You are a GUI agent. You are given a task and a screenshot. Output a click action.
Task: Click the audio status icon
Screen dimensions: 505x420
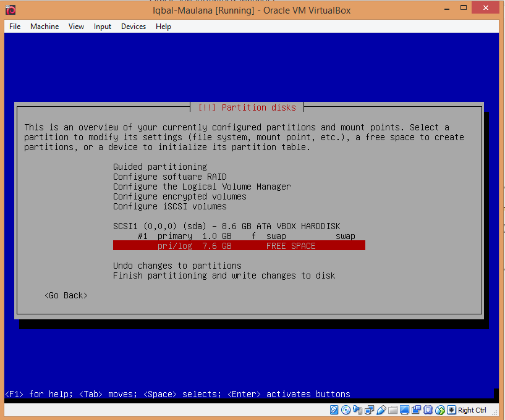coord(357,410)
